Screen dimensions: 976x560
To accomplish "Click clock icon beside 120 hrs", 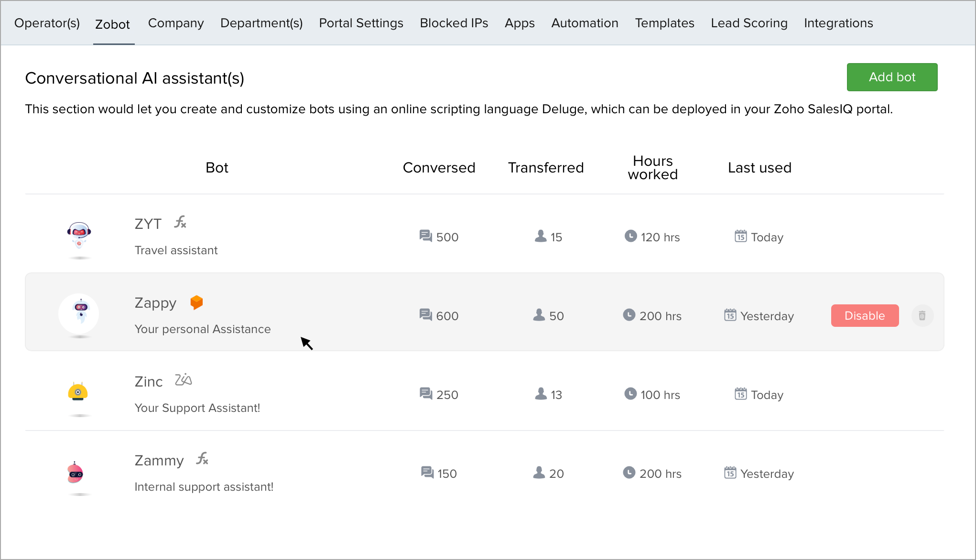I will (x=630, y=236).
